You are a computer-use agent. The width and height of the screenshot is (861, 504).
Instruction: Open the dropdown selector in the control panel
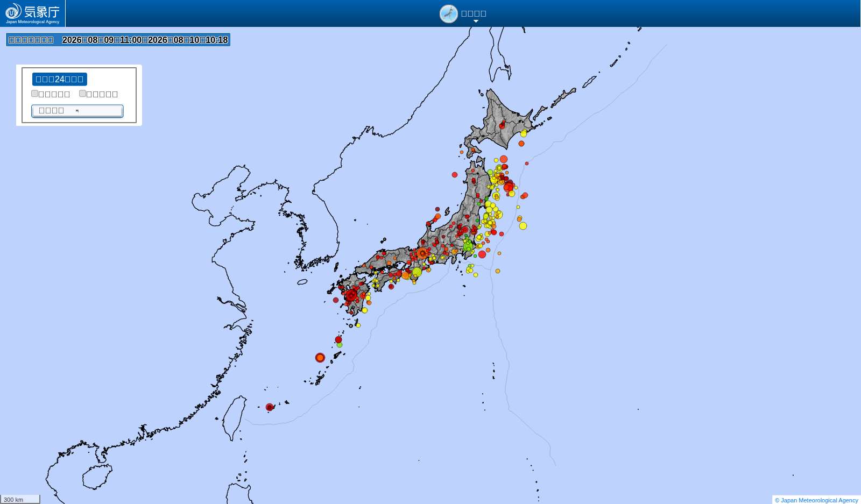[x=77, y=111]
